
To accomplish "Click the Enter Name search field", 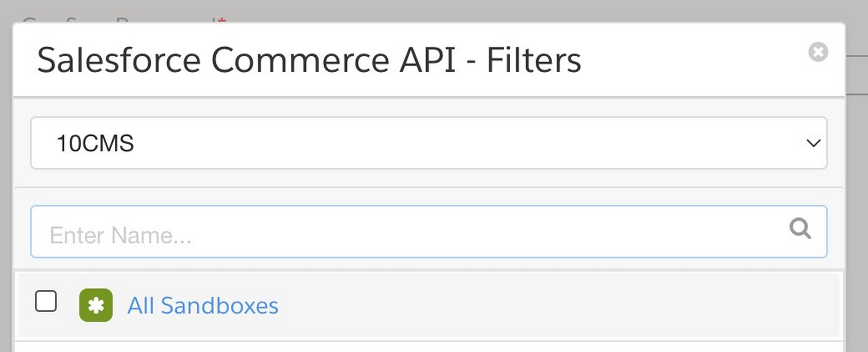I will [x=428, y=232].
